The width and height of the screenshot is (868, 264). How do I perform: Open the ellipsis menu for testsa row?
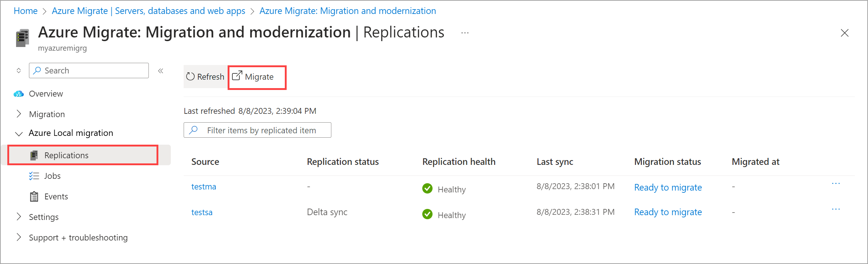pyautogui.click(x=836, y=209)
